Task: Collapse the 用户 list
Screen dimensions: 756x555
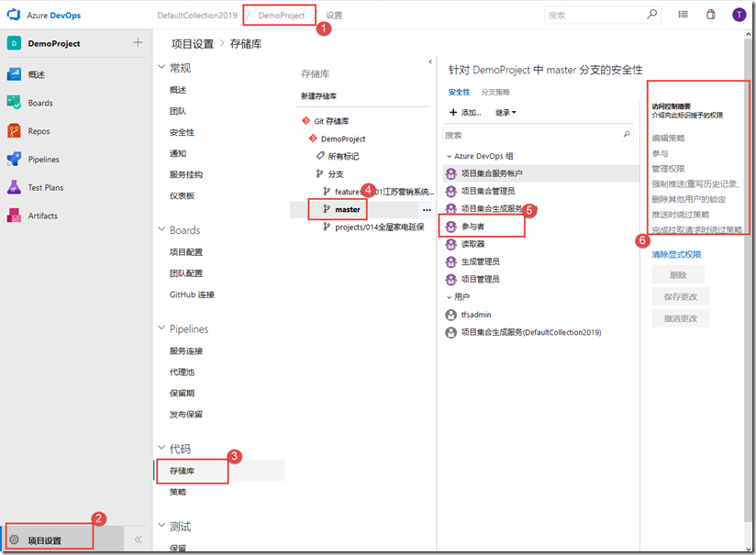Action: [449, 297]
